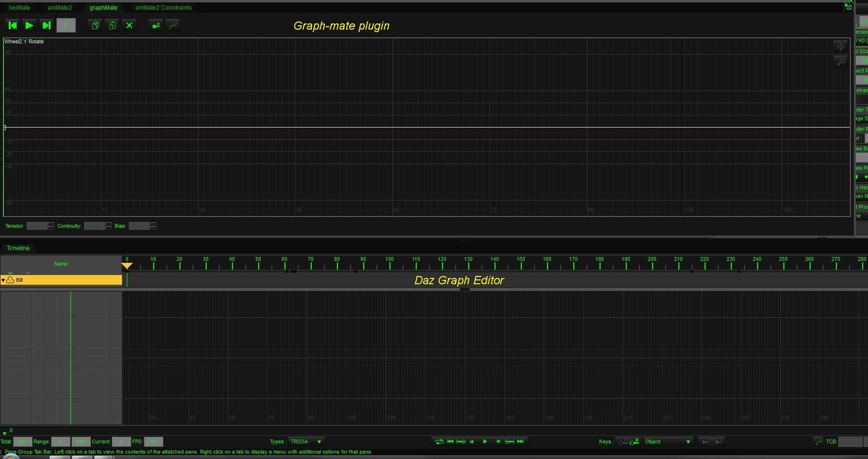Expand the triangle above the Total field
Image resolution: width=868 pixels, height=459 pixels.
pyautogui.click(x=4, y=433)
